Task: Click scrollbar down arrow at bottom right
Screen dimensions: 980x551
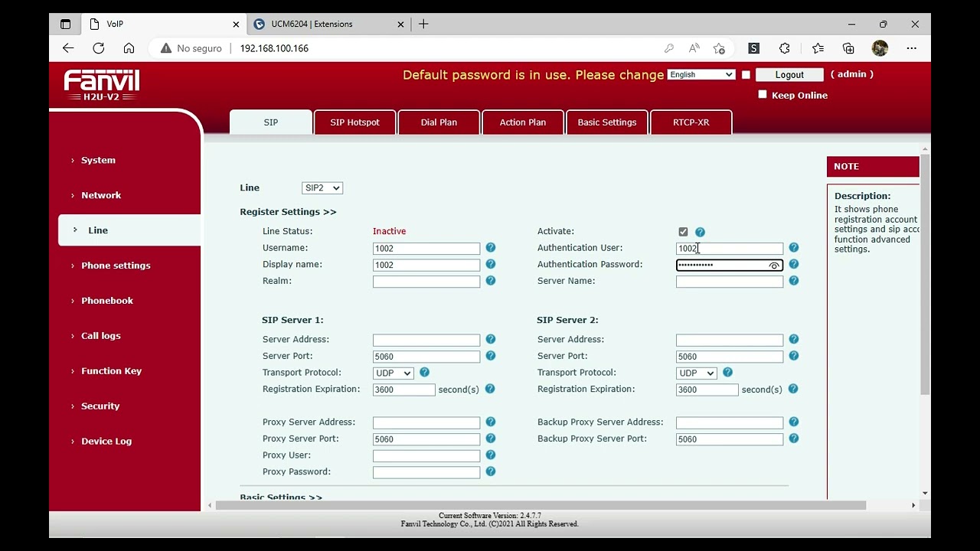Action: point(926,494)
